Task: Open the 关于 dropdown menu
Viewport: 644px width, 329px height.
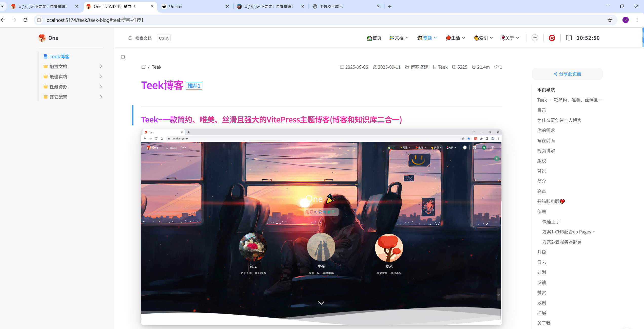Action: pyautogui.click(x=510, y=38)
